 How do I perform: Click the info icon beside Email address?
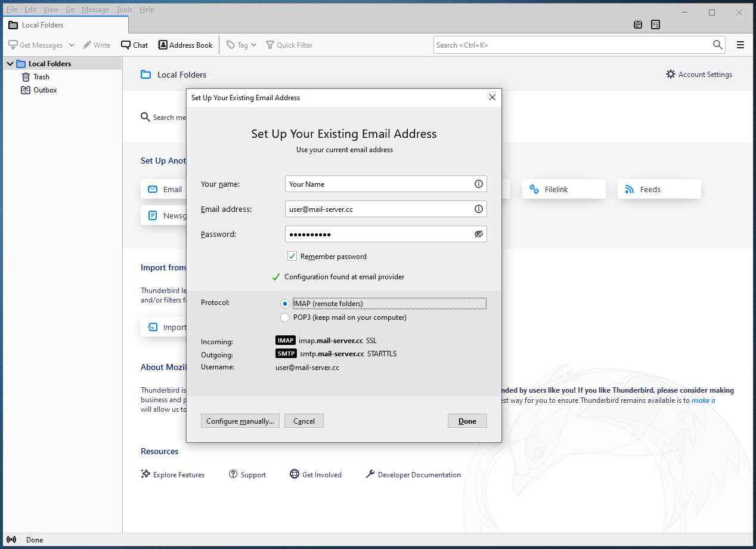pos(478,209)
